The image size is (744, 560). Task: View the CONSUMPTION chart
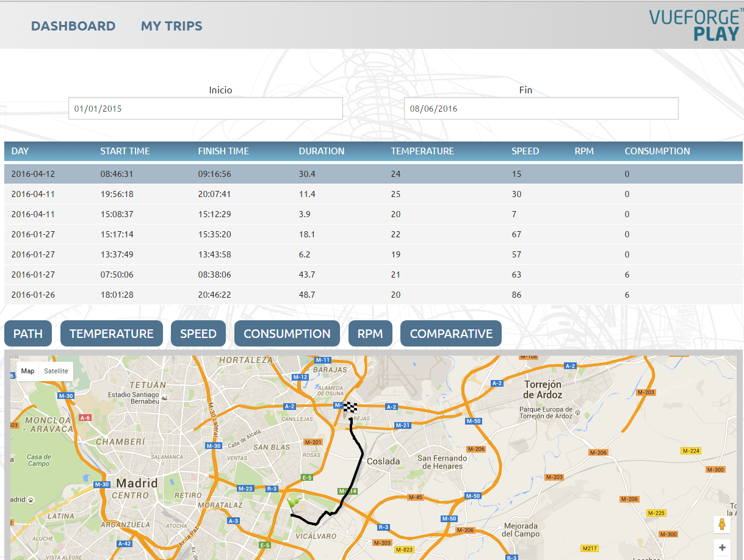point(287,334)
